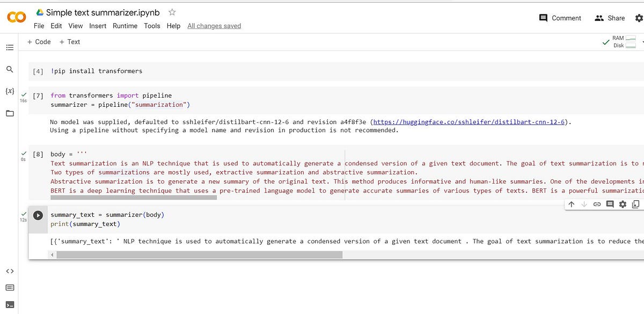644x314 pixels.
Task: Open the Runtime menu
Action: coord(125,26)
